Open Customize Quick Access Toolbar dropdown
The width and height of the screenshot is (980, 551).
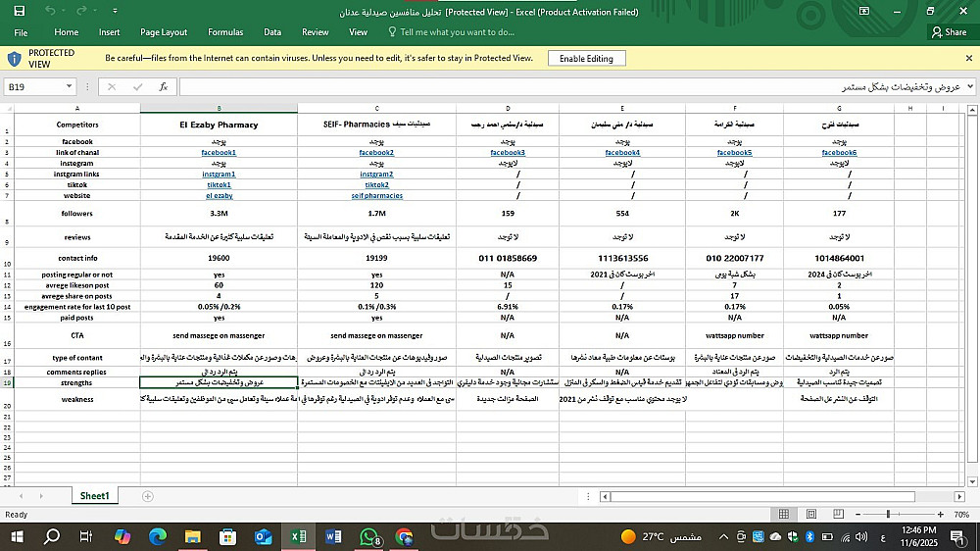tap(115, 11)
